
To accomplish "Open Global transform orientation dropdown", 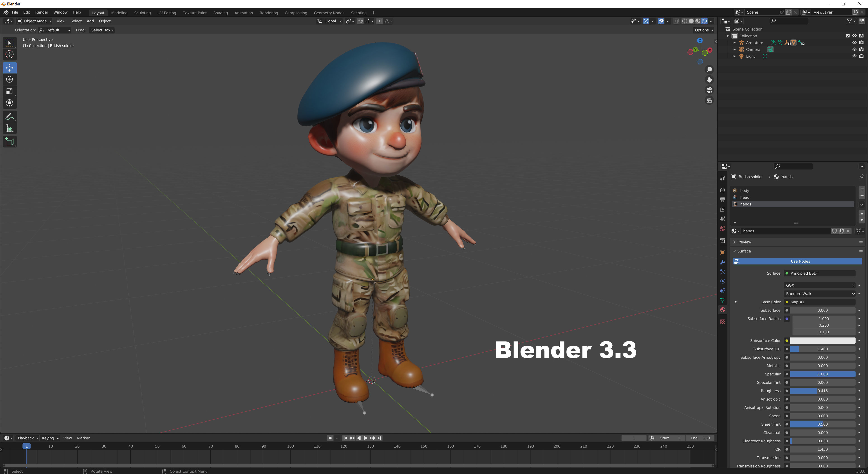I will coord(330,21).
